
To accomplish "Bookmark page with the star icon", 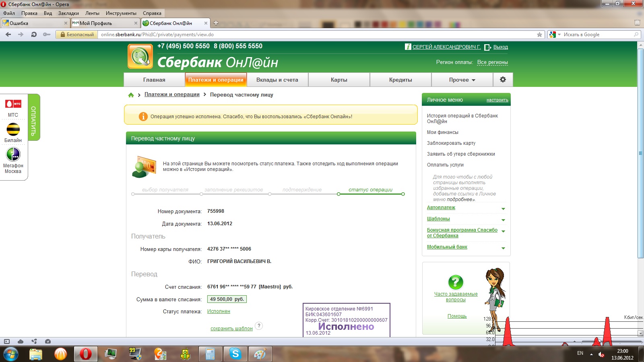I will (x=539, y=35).
